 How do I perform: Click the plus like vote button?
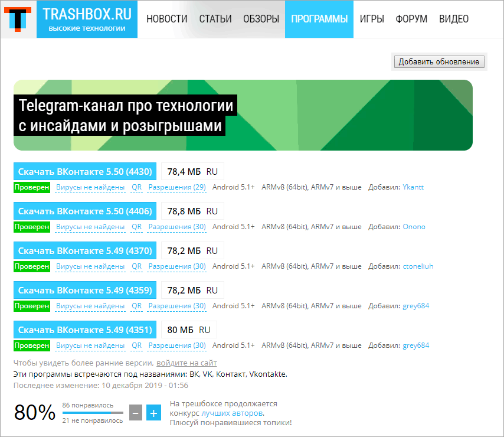click(153, 413)
